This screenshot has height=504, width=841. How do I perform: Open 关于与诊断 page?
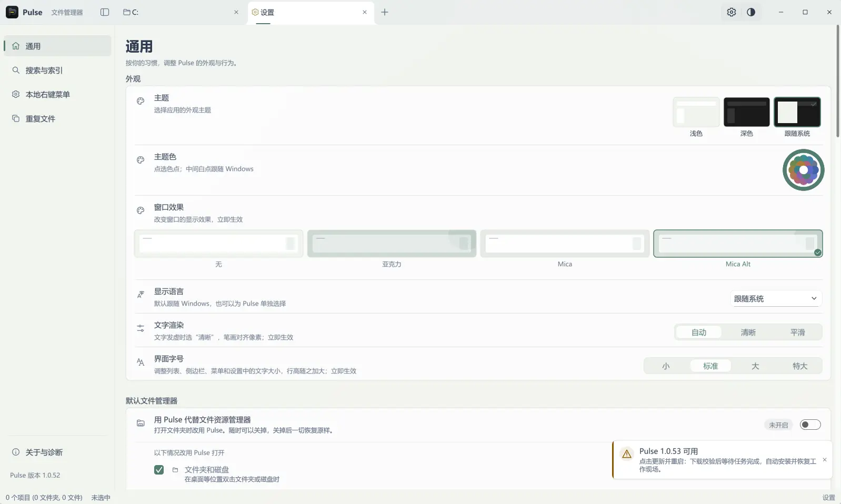pos(58,452)
